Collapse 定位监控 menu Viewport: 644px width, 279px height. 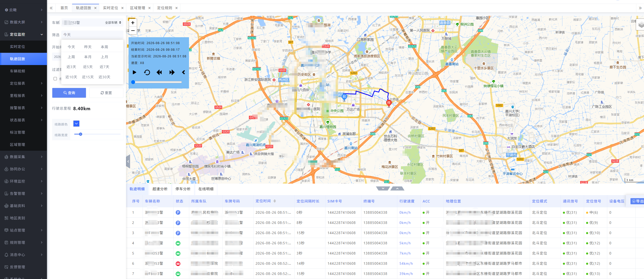click(23, 34)
